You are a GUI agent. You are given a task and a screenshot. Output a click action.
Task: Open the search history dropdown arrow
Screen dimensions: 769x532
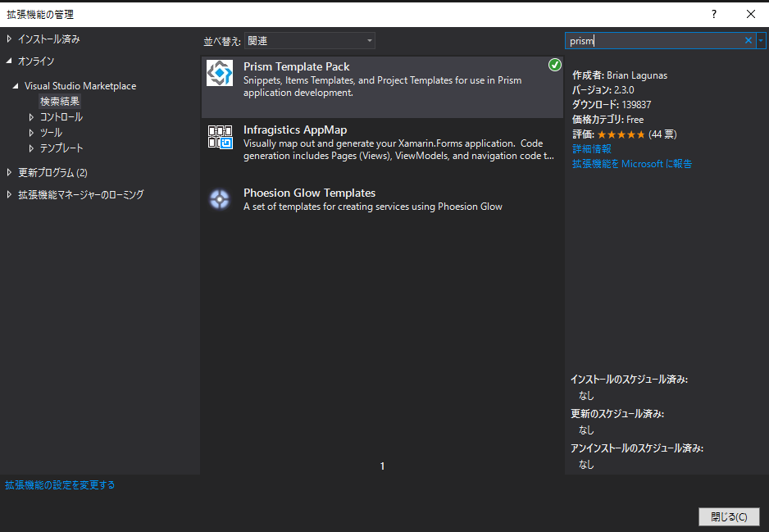pos(761,41)
